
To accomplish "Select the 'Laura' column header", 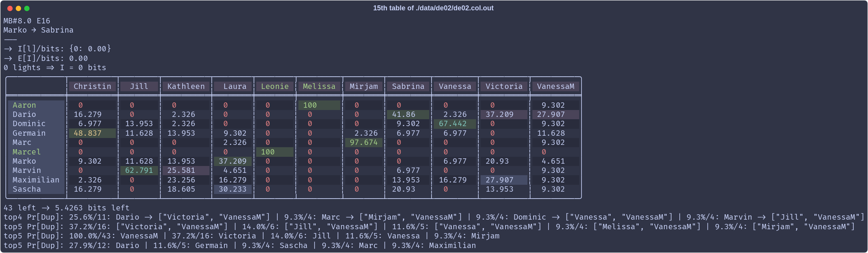I will pyautogui.click(x=233, y=87).
